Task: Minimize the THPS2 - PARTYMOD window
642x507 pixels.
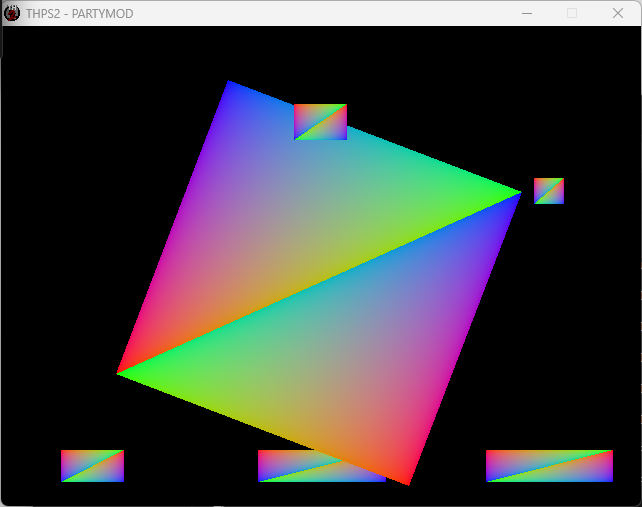Action: pos(527,14)
